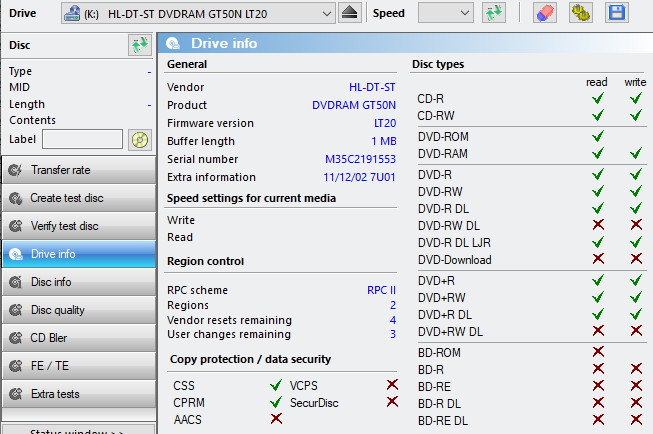This screenshot has height=434, width=653.
Task: Click the Regions label
Action: 188,305
